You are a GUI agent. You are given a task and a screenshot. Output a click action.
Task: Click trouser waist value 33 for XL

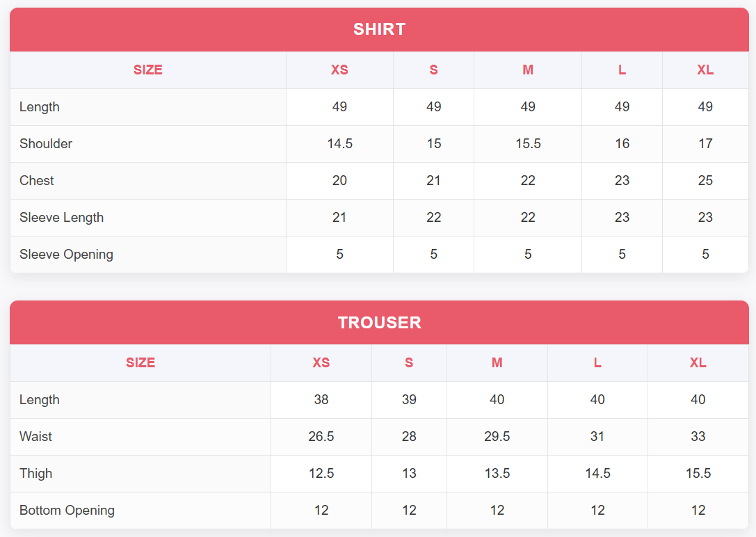pos(698,437)
